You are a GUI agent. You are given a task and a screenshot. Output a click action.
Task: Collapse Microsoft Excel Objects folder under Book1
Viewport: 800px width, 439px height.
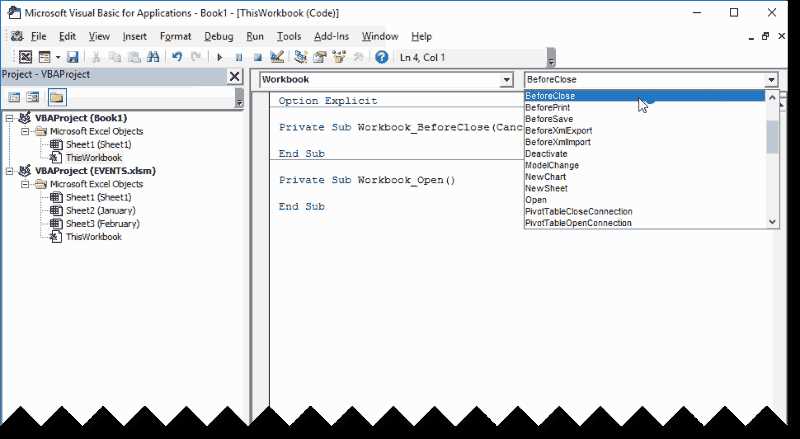(x=24, y=131)
